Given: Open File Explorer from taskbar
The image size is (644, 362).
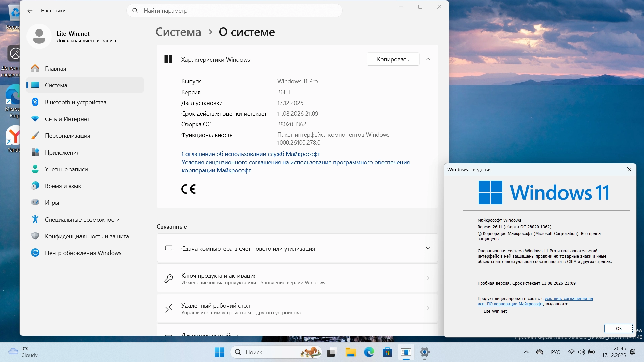Looking at the screenshot, I should (351, 352).
